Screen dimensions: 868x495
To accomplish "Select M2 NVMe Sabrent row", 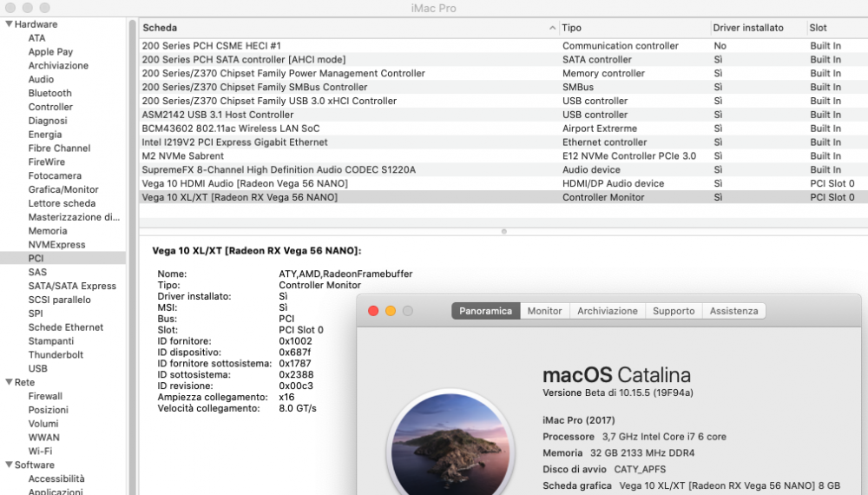I will [x=503, y=156].
